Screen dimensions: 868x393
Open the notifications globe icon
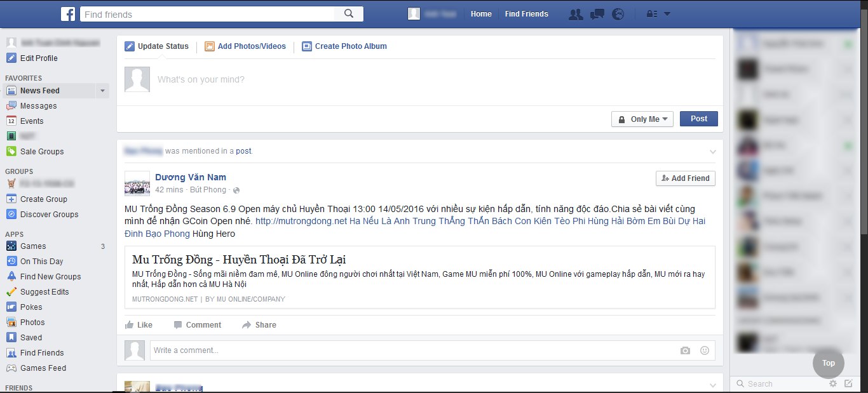pyautogui.click(x=618, y=14)
